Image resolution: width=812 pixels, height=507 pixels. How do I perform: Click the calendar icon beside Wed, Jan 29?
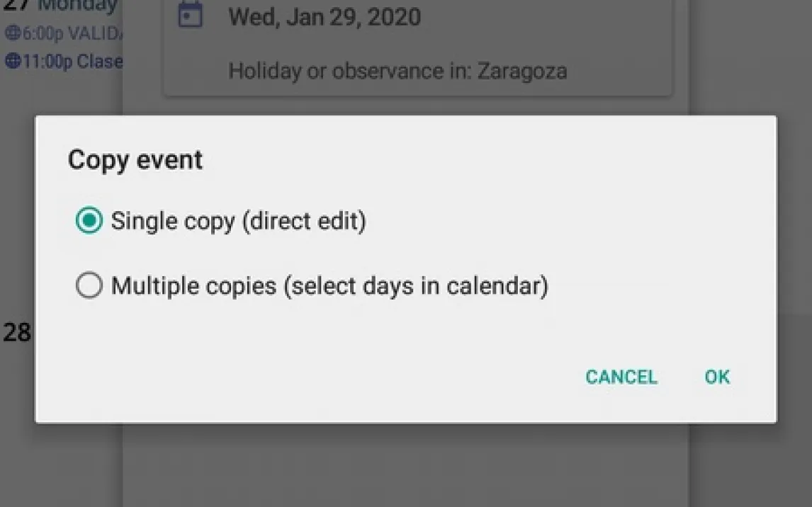pos(189,16)
